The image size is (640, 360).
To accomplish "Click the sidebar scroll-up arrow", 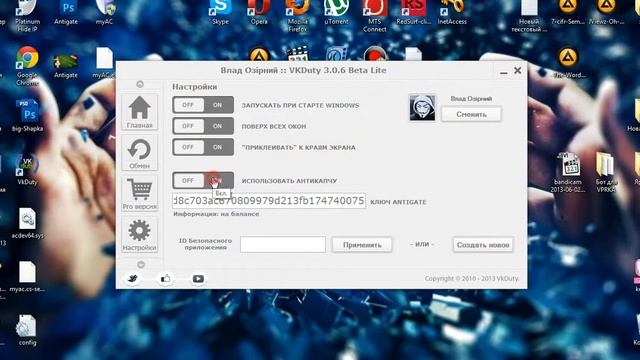I will pyautogui.click(x=140, y=84).
